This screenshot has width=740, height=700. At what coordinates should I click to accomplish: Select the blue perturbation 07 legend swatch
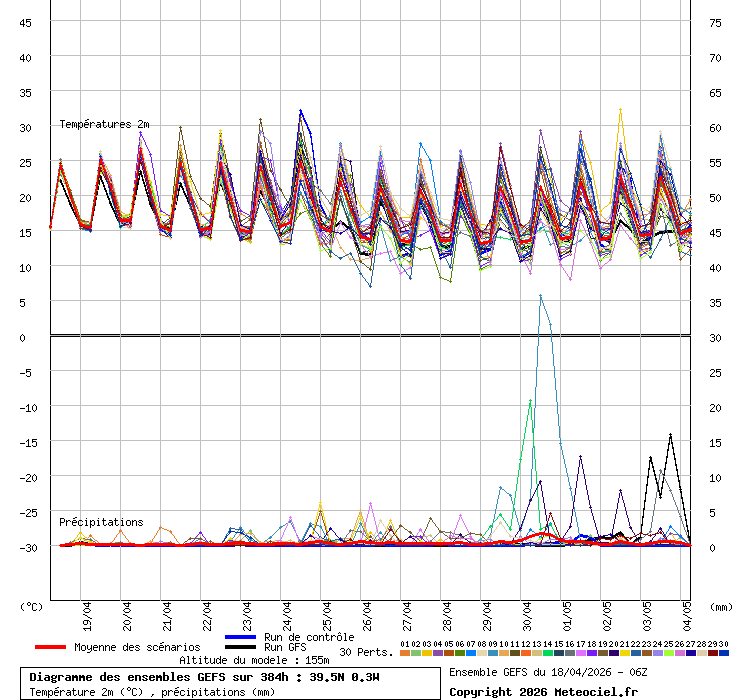click(470, 653)
